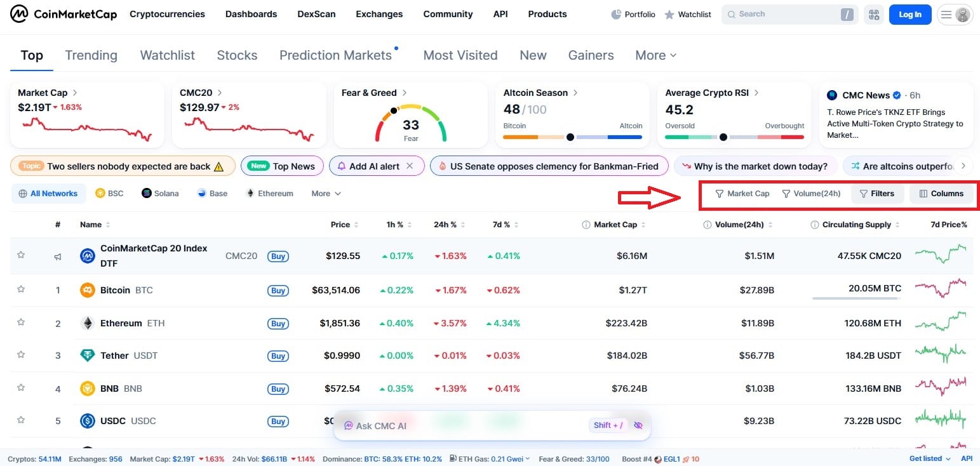Open the Portfolio pie chart link
Image resolution: width=980 pixels, height=466 pixels.
click(x=633, y=15)
